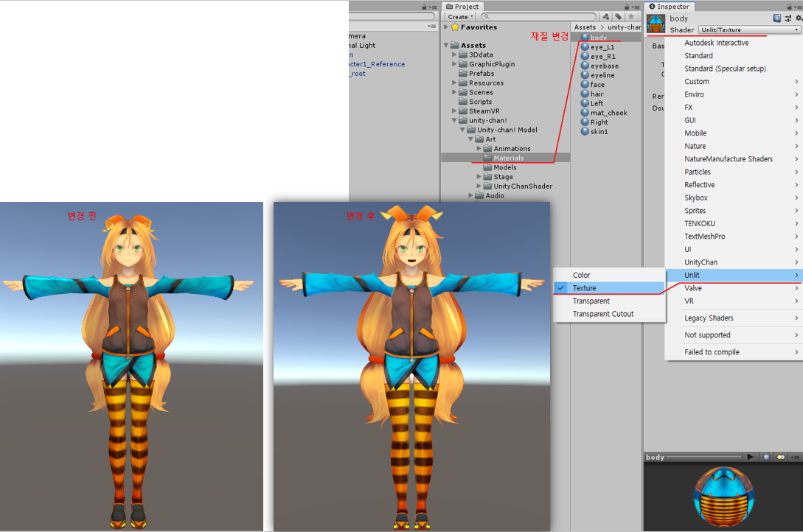
Task: Switch to the Inspector tab
Action: point(670,7)
